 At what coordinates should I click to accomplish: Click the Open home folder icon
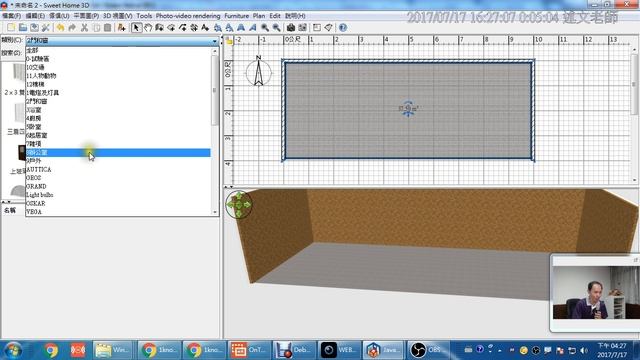click(23, 28)
